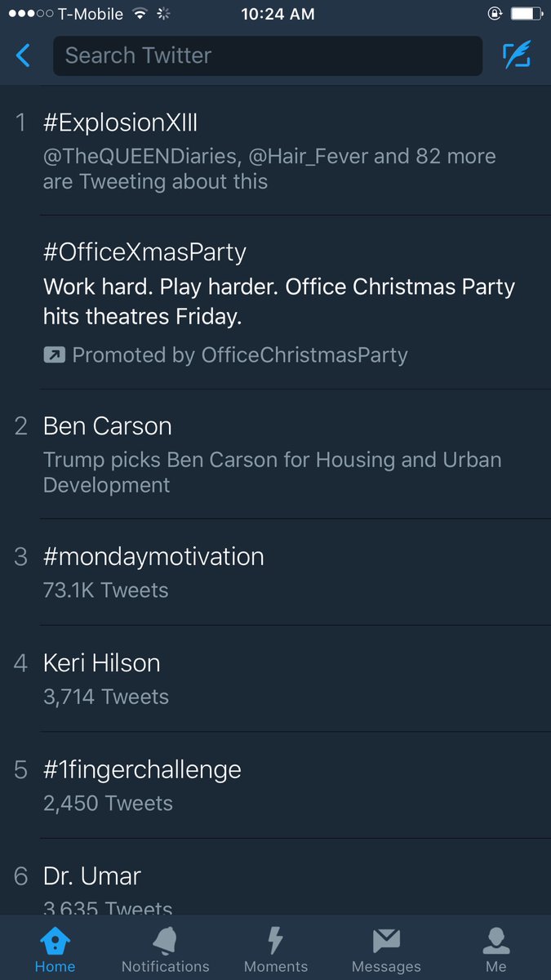
Task: Click the Search Twitter field
Action: (268, 56)
